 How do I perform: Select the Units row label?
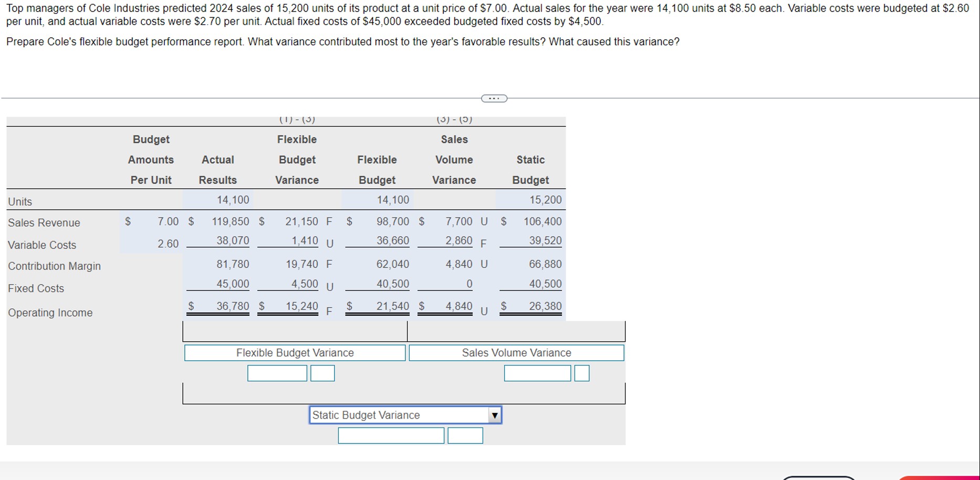click(20, 202)
